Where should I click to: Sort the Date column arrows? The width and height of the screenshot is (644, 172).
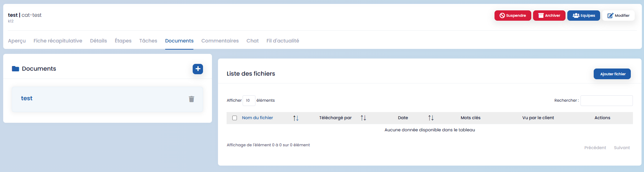[x=431, y=118]
